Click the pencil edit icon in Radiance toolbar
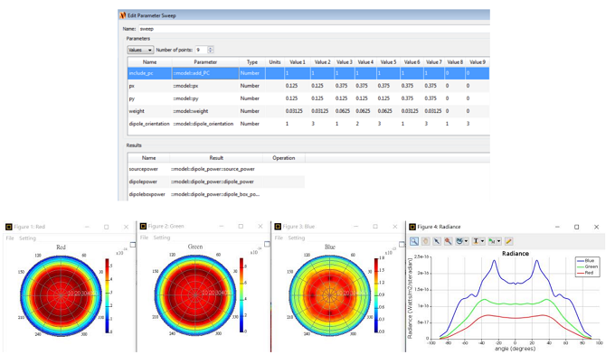The height and width of the screenshot is (364, 615). [509, 241]
